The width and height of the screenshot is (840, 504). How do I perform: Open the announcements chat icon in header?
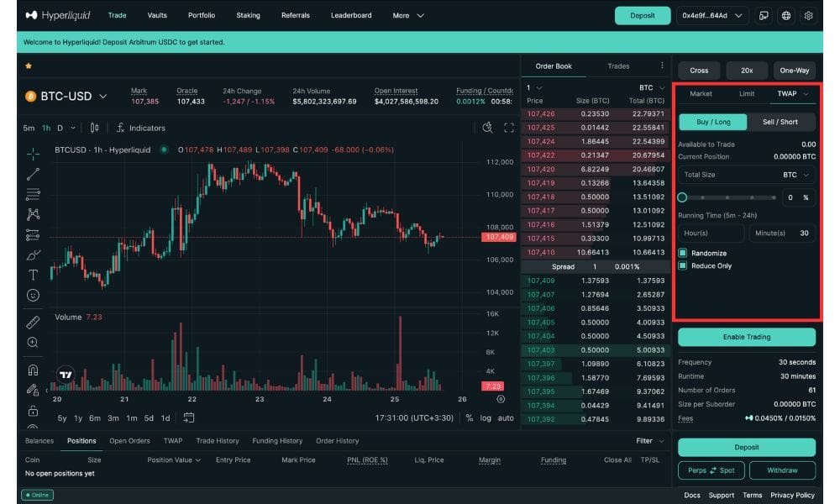pos(764,15)
